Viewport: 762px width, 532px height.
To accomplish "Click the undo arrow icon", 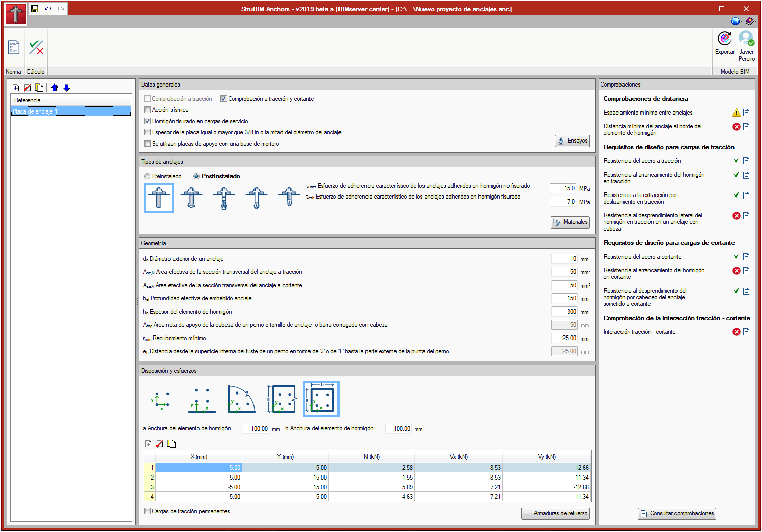I will (x=48, y=9).
